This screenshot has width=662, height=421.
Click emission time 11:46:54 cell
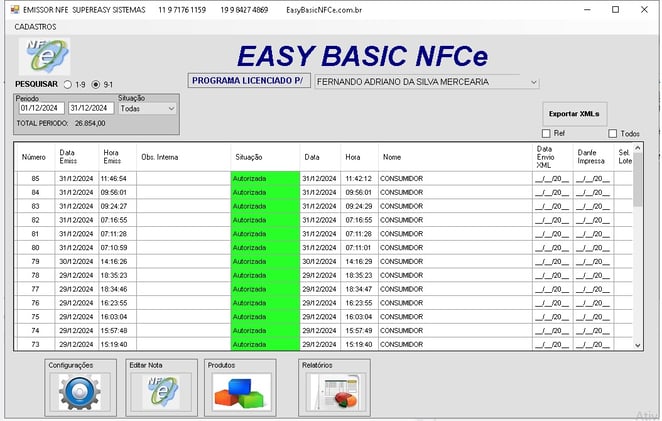[117, 179]
